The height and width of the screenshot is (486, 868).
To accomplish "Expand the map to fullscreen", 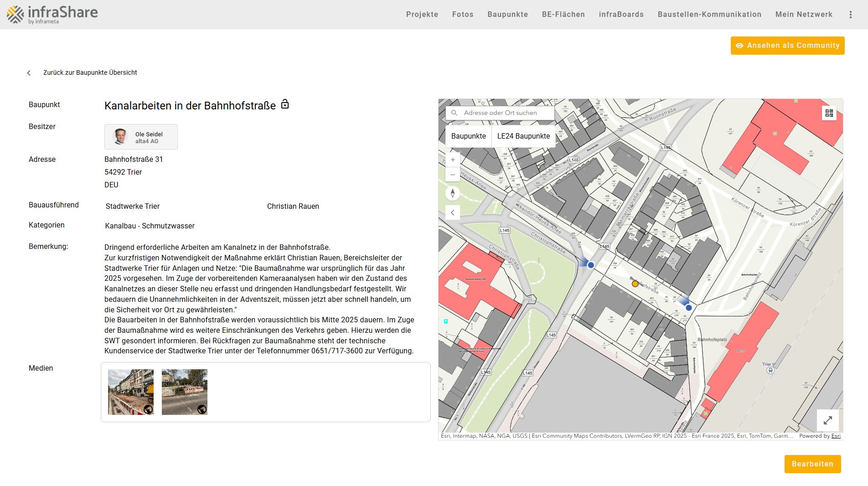I will [827, 420].
